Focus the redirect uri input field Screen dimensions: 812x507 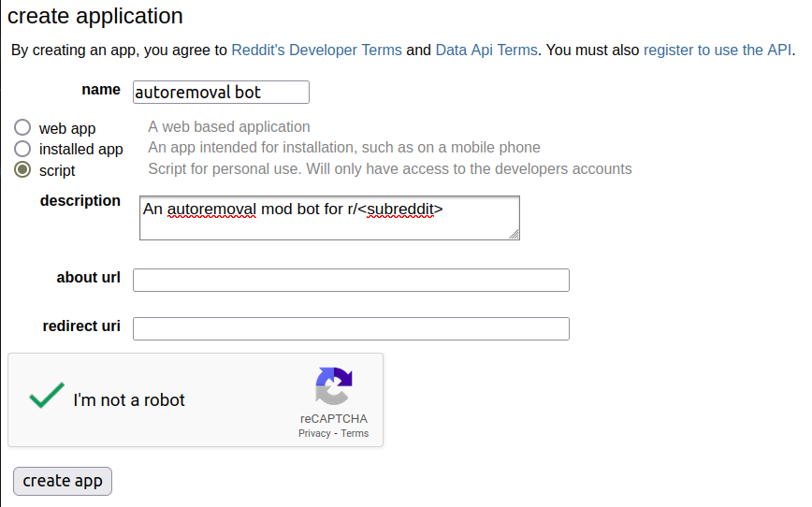tap(351, 329)
